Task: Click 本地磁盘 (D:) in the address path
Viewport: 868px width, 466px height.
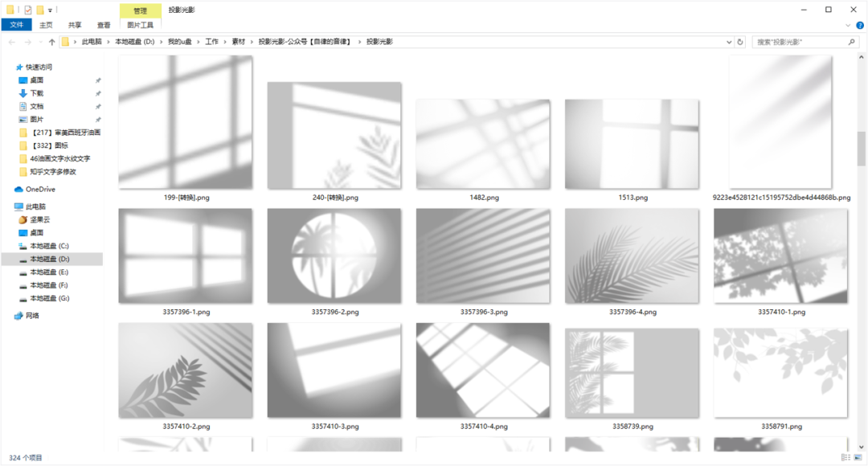Action: pyautogui.click(x=134, y=42)
